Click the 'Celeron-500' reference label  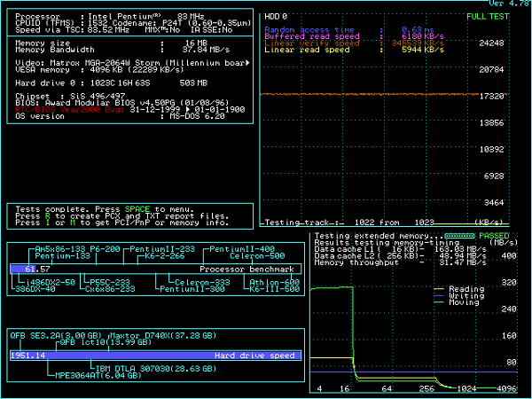pyautogui.click(x=257, y=256)
